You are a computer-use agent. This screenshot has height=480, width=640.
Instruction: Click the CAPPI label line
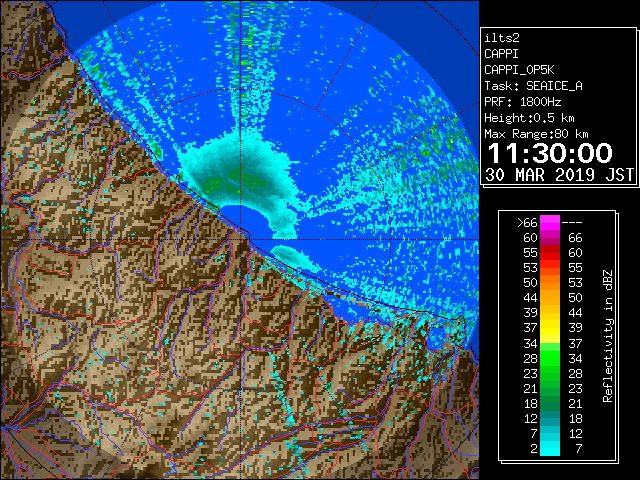coord(501,54)
